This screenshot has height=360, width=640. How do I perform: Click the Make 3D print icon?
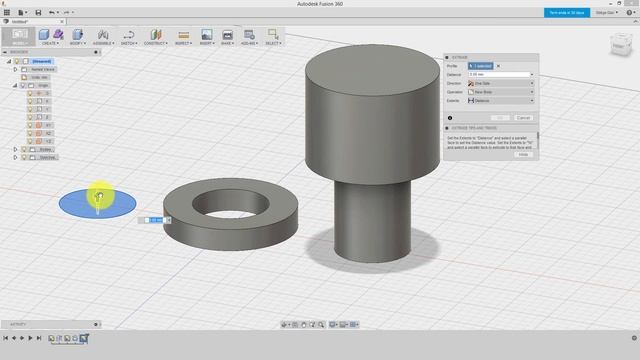tap(227, 35)
